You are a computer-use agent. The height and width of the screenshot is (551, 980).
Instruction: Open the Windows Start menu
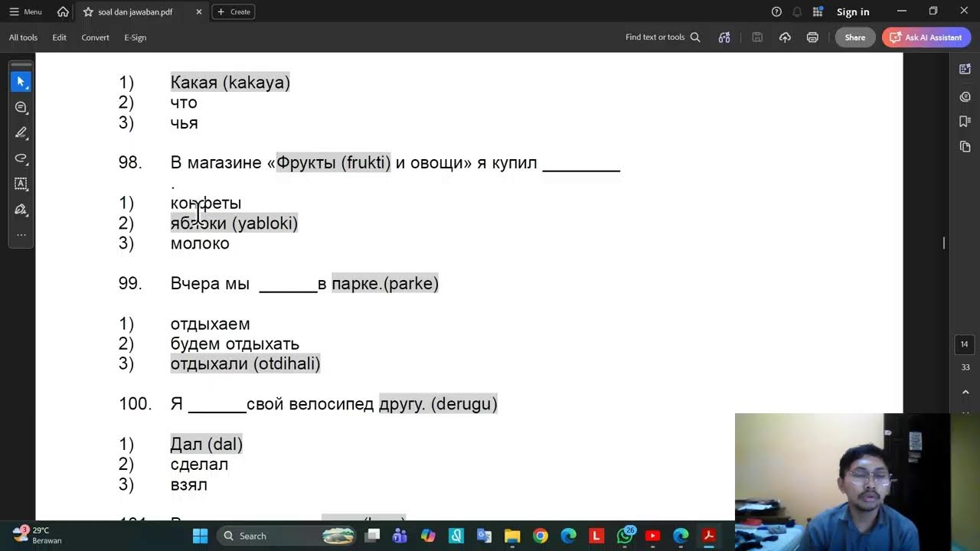pos(200,536)
